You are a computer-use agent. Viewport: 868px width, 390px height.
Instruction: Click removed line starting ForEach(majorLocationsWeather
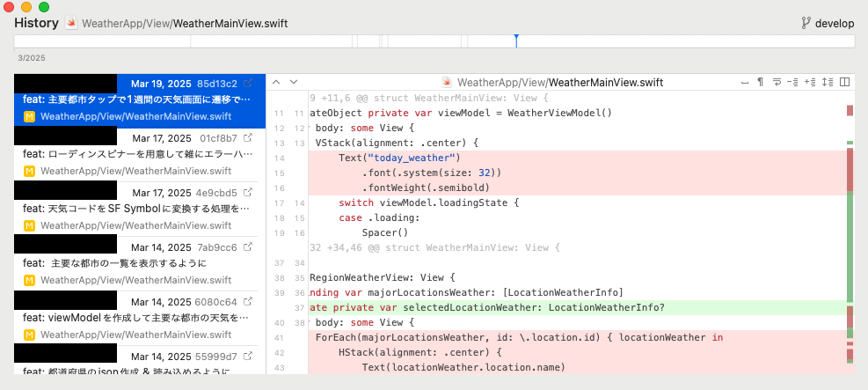tap(519, 337)
